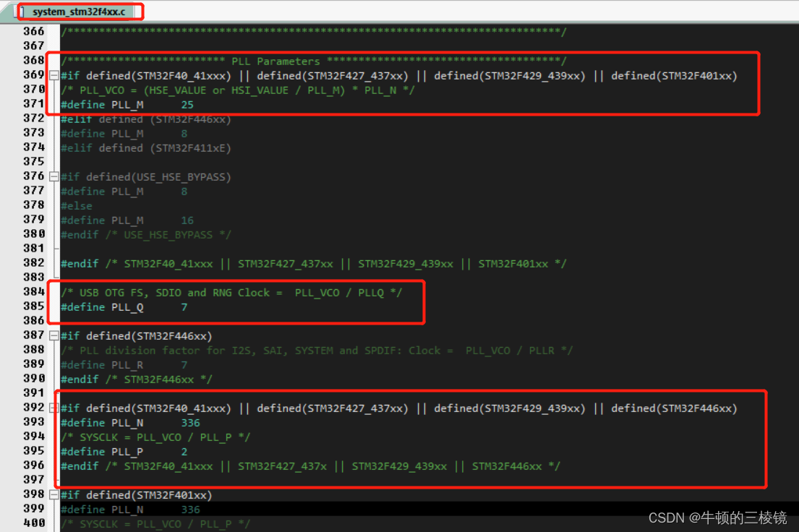Click the 'PLL_VCO = (HSE_VALUE or HSI_VALUE' comment
799x532 pixels.
(x=237, y=90)
